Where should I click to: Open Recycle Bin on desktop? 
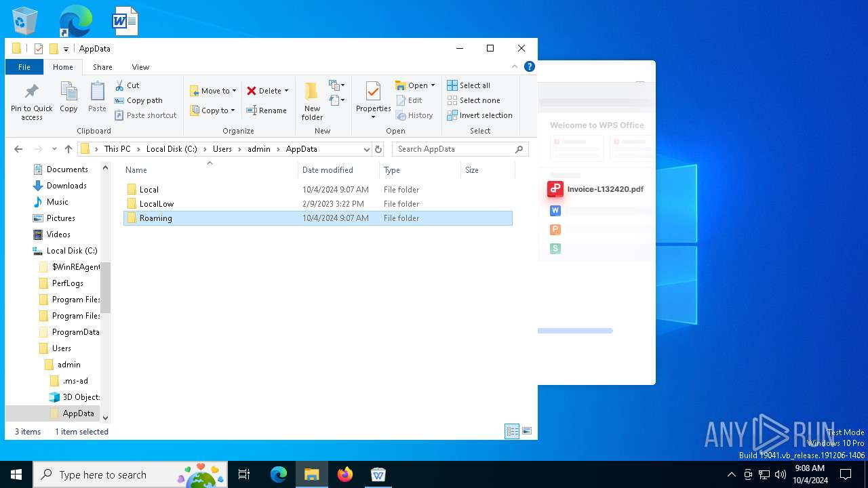point(25,21)
